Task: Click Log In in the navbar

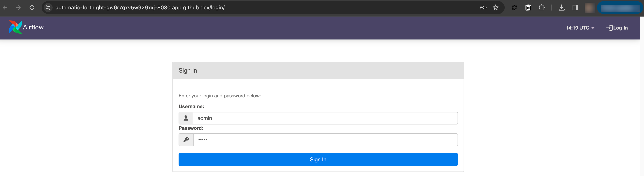Action: [x=617, y=28]
